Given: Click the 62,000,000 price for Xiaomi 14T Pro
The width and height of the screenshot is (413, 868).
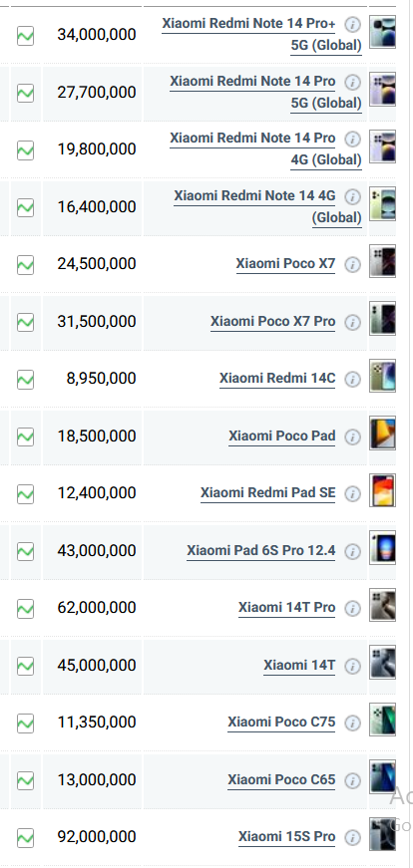Looking at the screenshot, I should click(97, 608).
